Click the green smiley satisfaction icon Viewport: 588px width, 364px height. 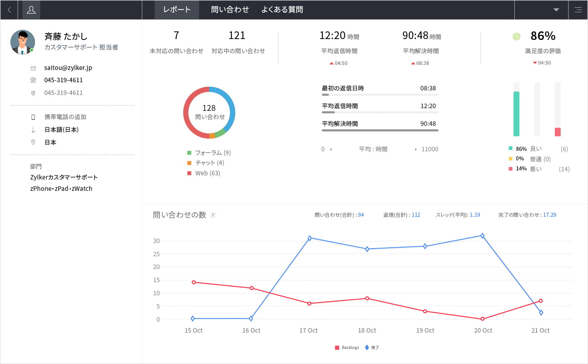[x=516, y=36]
